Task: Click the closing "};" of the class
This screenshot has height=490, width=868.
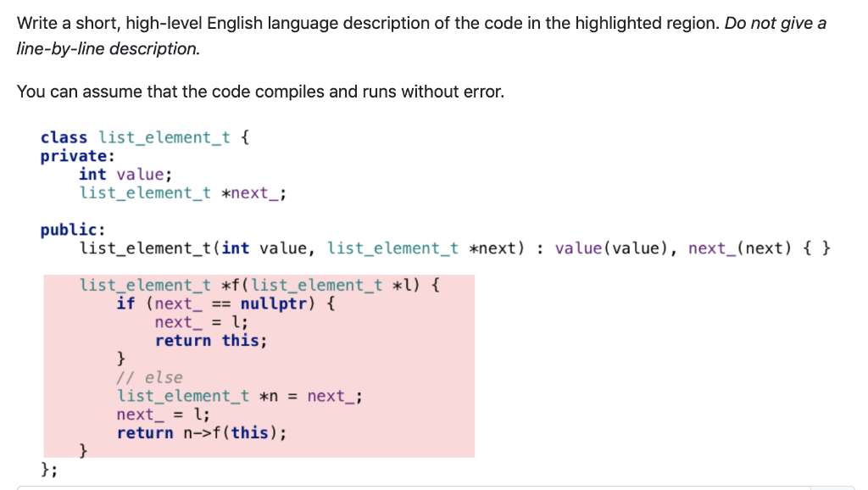Action: point(48,470)
